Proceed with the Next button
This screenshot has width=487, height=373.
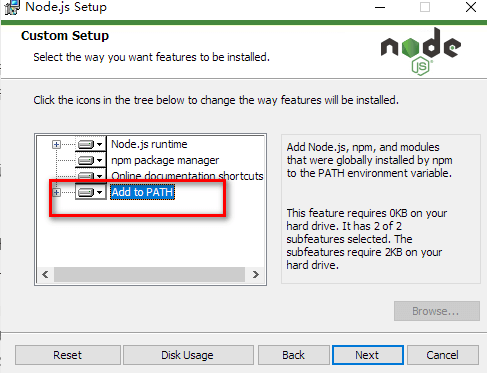(x=368, y=355)
